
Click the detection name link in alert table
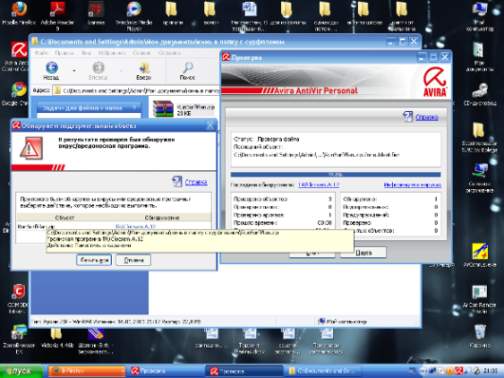coord(135,226)
